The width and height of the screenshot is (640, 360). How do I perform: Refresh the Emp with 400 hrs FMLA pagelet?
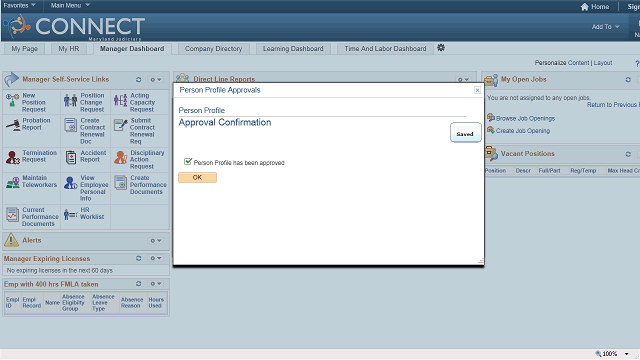pos(138,284)
